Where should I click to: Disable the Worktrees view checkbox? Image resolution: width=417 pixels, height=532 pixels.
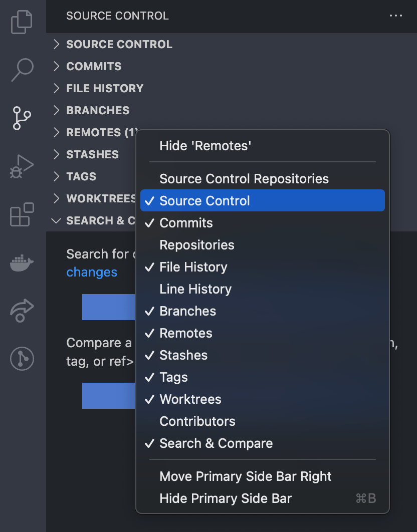[189, 399]
